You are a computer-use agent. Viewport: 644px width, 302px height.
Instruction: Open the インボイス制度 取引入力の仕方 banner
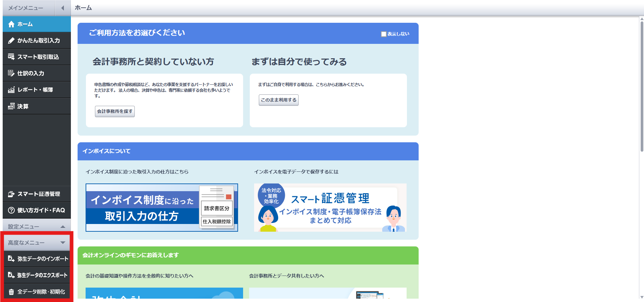click(162, 208)
